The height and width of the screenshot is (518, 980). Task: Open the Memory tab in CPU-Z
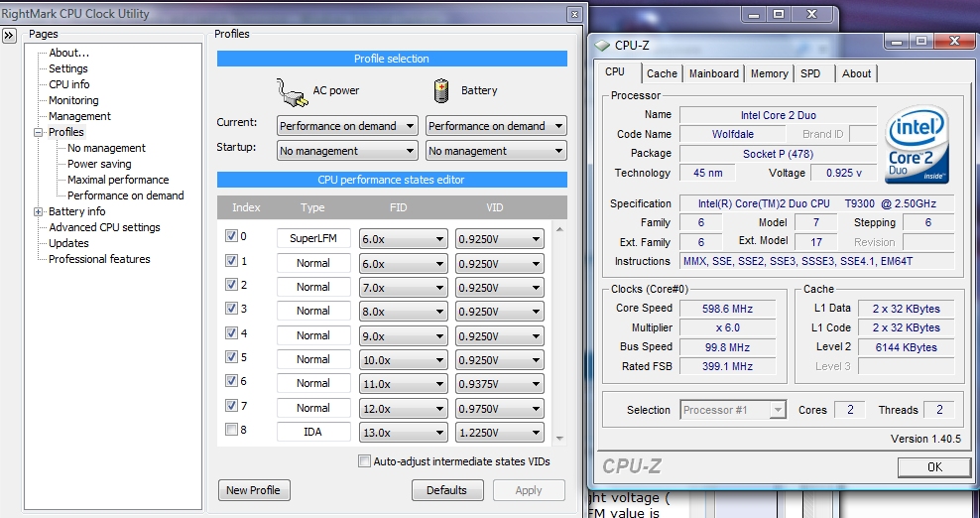point(769,73)
